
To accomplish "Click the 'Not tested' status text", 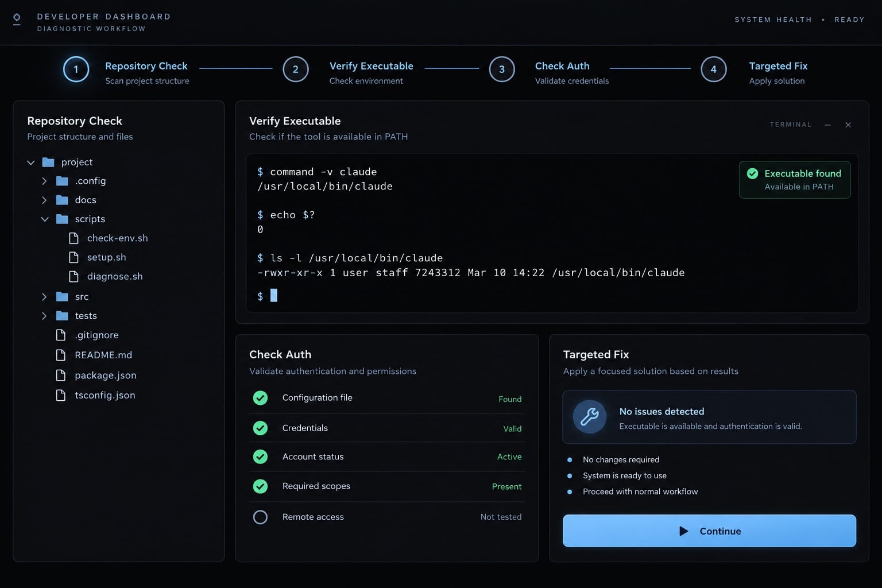I will [501, 517].
